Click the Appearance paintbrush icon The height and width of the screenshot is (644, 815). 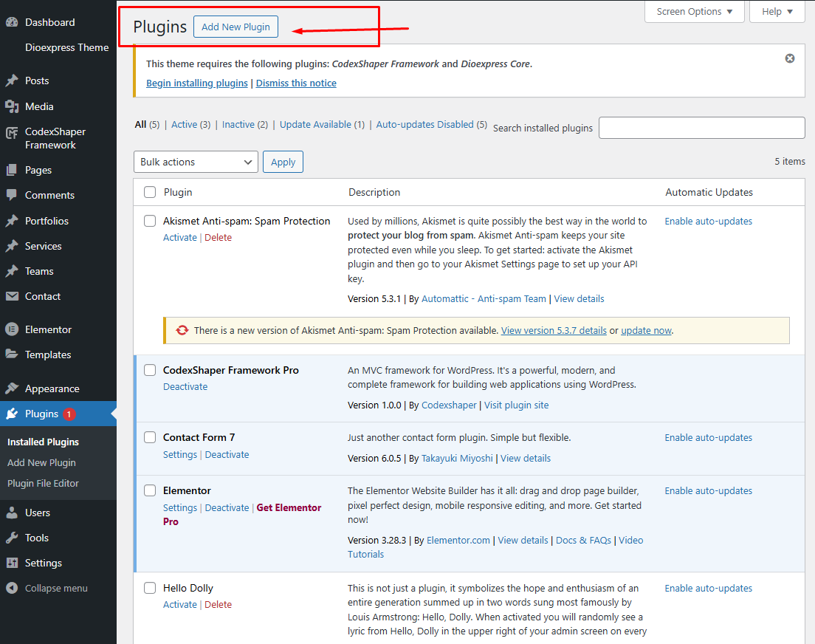(x=12, y=388)
